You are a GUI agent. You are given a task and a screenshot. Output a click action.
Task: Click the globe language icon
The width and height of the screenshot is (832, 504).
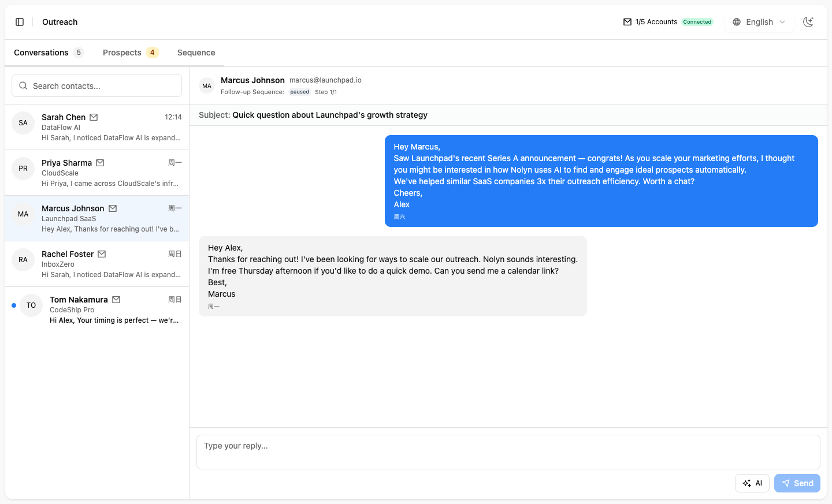(x=737, y=22)
